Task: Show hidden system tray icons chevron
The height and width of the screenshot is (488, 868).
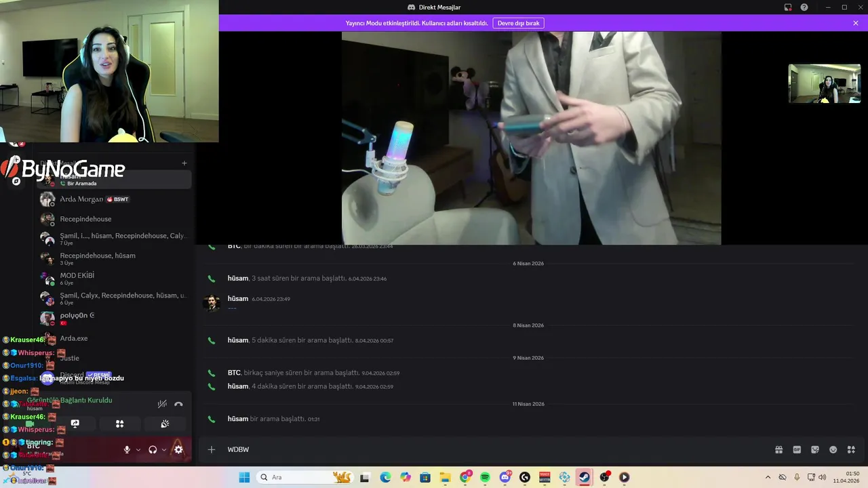Action: click(768, 477)
